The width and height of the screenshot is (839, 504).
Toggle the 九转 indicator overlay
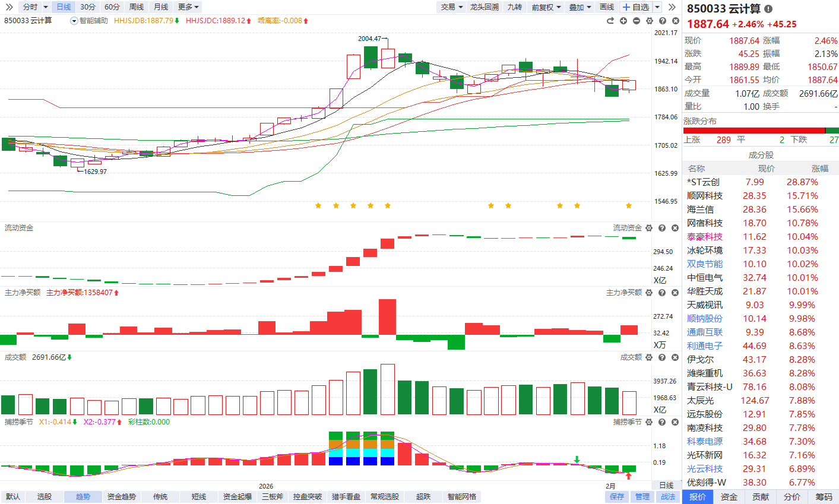click(x=514, y=7)
